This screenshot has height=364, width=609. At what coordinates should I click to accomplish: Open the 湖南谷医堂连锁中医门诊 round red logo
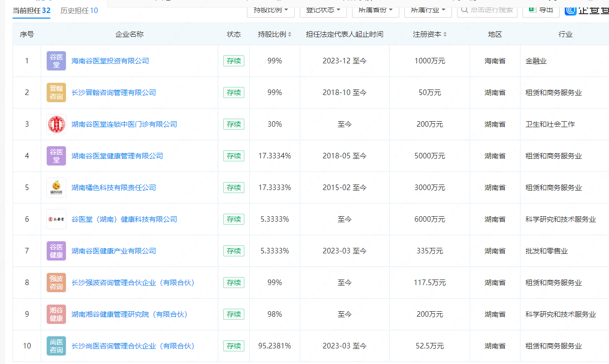[x=56, y=124]
